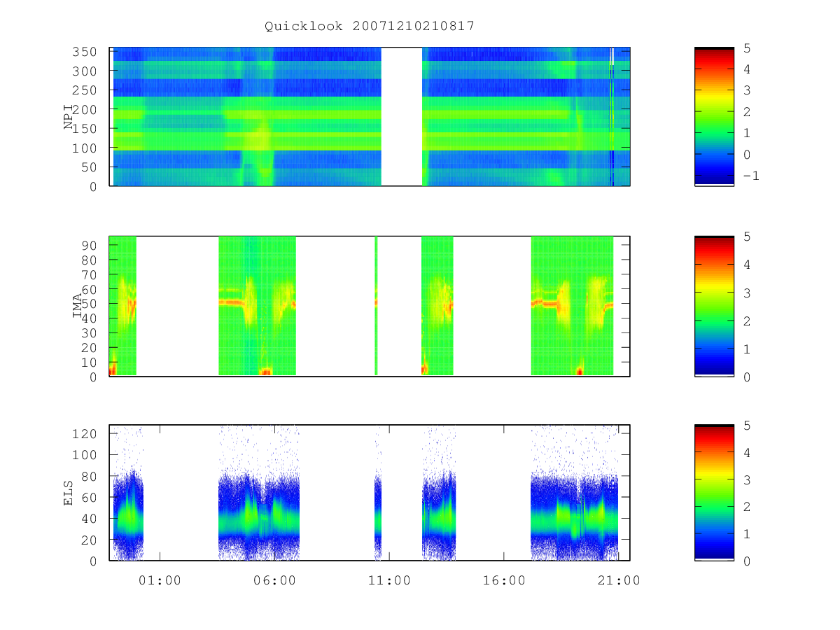Pick the ELS panel color bar
The width and height of the screenshot is (840, 630).
coord(714,493)
